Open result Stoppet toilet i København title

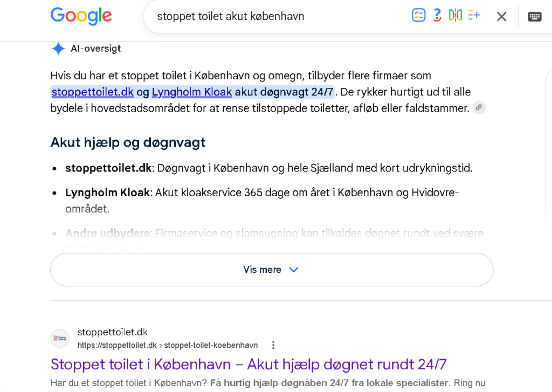pyautogui.click(x=249, y=364)
